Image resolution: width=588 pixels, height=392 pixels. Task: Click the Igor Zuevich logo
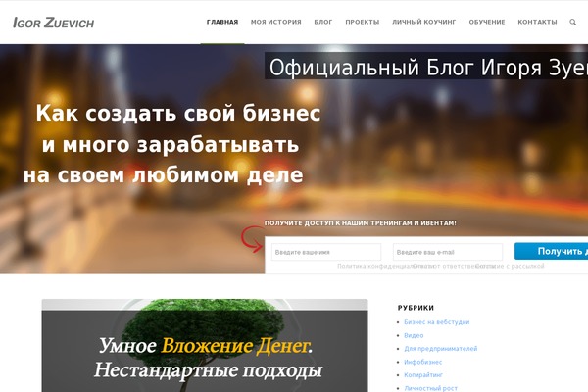click(53, 23)
